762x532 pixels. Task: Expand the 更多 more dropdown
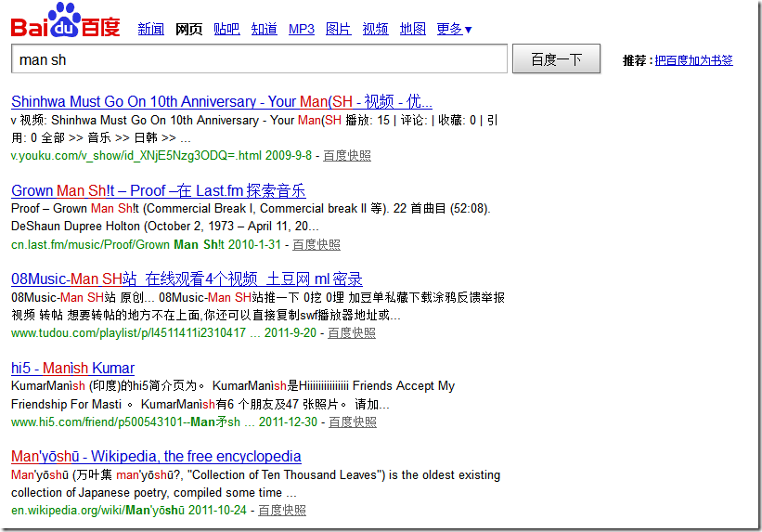[454, 29]
